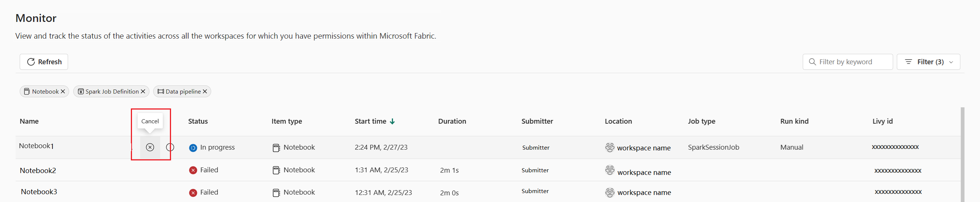The height and width of the screenshot is (202, 980).
Task: Cancel the in-progress Notebook1 run
Action: click(150, 147)
